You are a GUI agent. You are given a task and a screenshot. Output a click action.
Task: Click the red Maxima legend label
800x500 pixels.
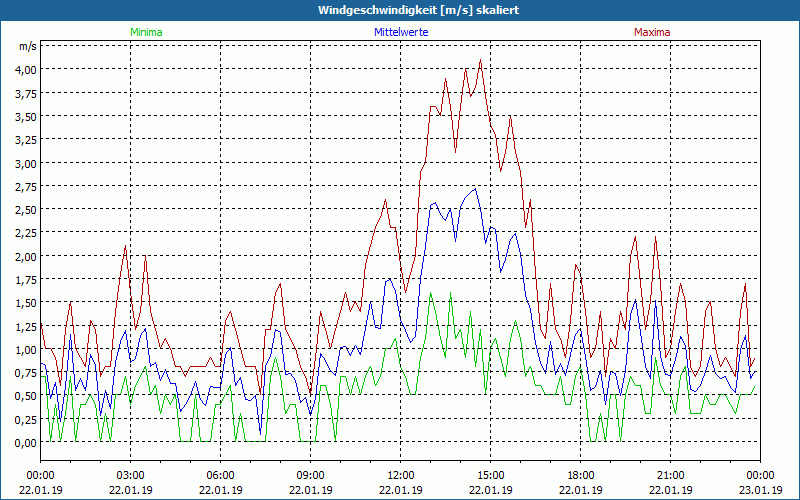[x=652, y=32]
